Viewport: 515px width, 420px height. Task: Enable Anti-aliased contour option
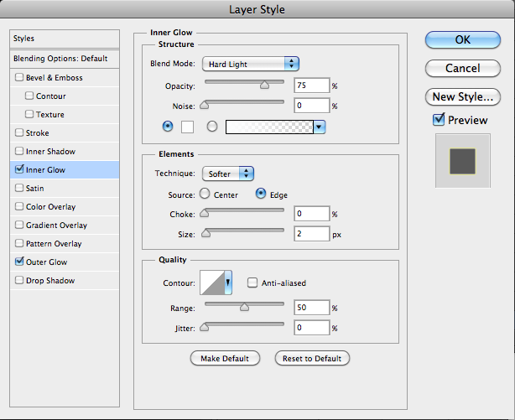point(252,283)
